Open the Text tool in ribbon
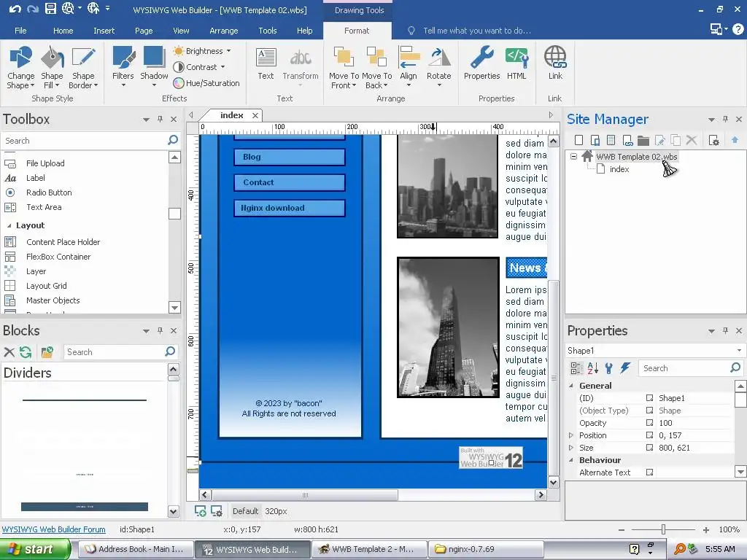The image size is (747, 560). pyautogui.click(x=266, y=64)
